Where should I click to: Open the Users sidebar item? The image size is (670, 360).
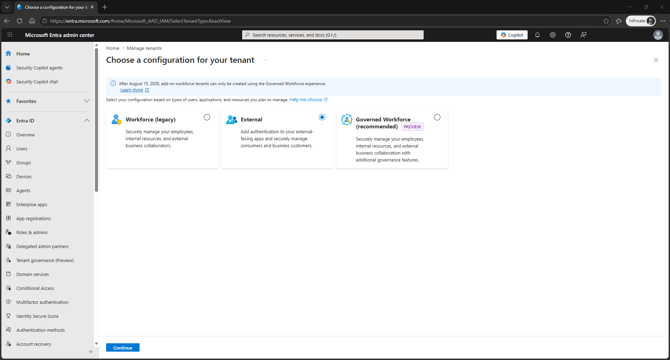pyautogui.click(x=22, y=149)
